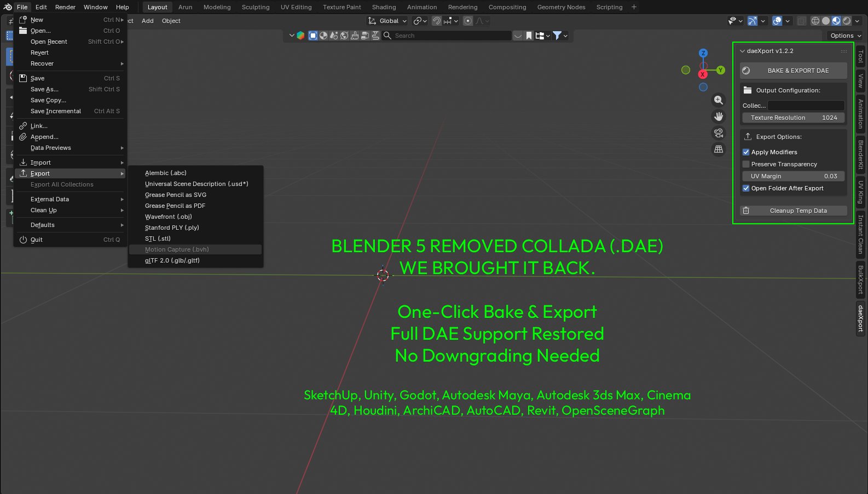Open the Options dropdown
Image resolution: width=868 pixels, height=494 pixels.
pyautogui.click(x=846, y=36)
